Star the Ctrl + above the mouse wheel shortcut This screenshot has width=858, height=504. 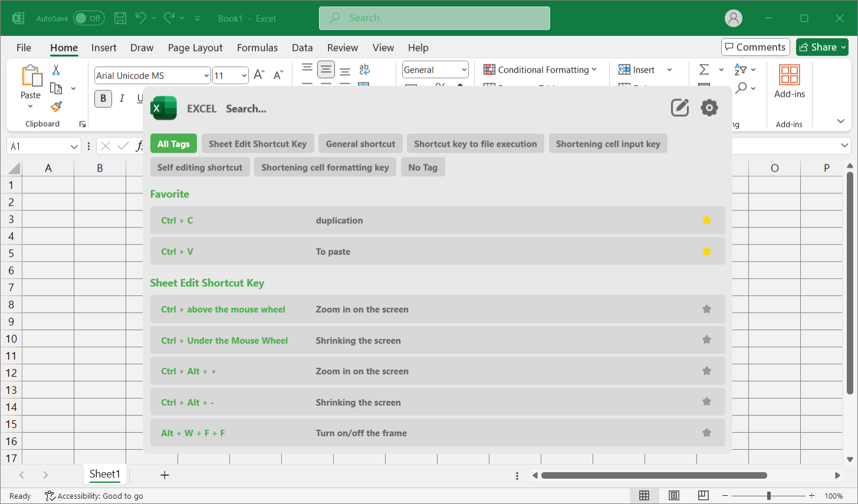pos(707,309)
